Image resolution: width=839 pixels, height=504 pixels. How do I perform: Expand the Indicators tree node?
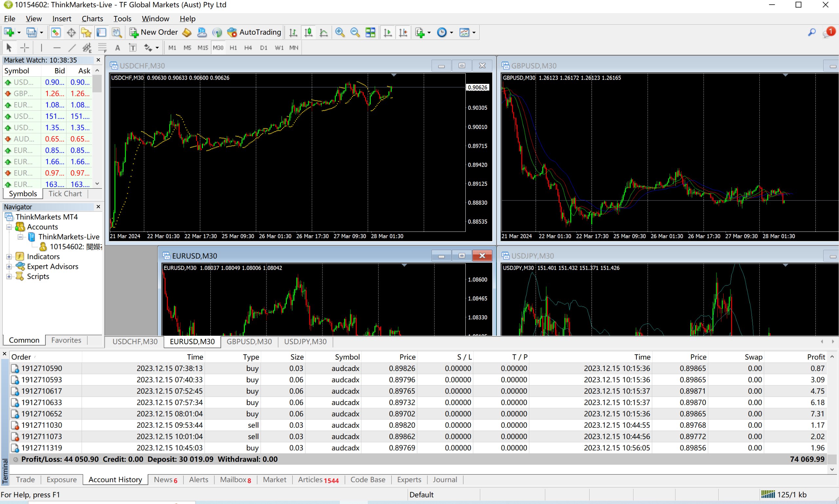click(x=9, y=257)
